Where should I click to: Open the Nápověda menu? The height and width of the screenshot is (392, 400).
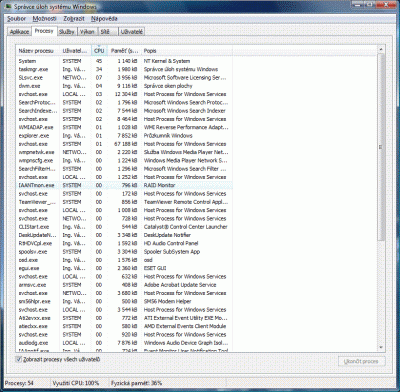point(104,19)
